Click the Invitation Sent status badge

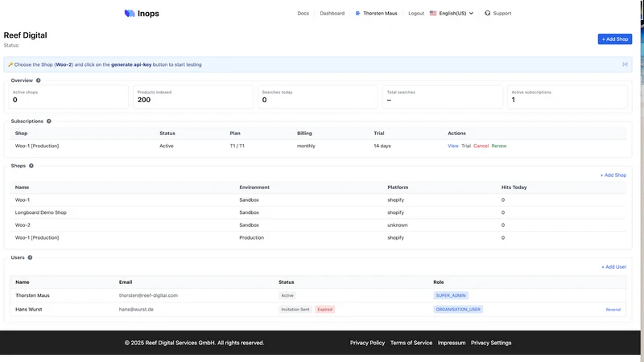(295, 310)
